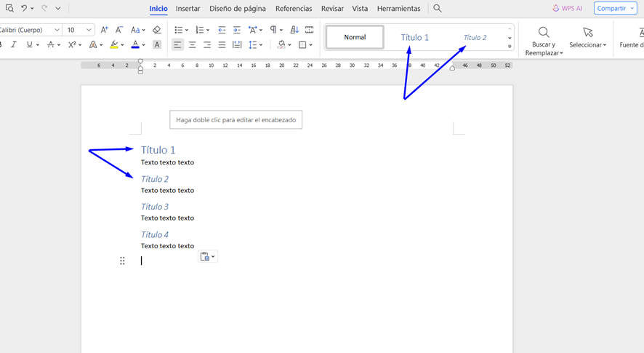Expand the styles gallery list

pyautogui.click(x=510, y=46)
